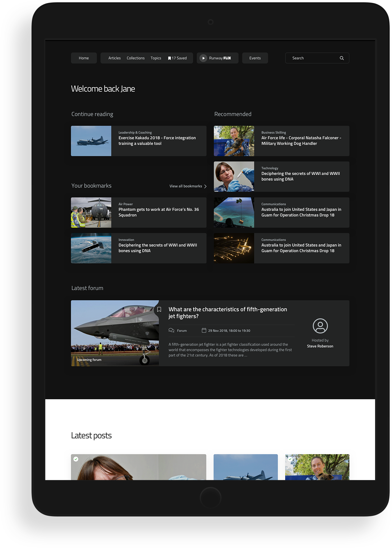
Task: Go to the Topics section
Action: [x=156, y=58]
